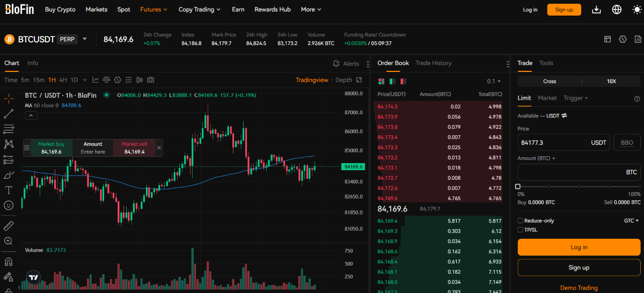Image resolution: width=644 pixels, height=293 pixels.
Task: Select the brush drawing tool
Action: pos(9,175)
